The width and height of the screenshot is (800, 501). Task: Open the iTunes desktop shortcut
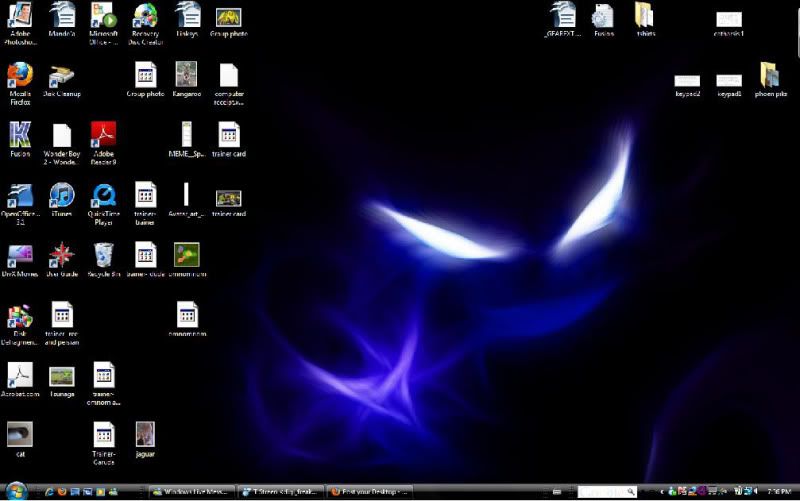pos(62,195)
